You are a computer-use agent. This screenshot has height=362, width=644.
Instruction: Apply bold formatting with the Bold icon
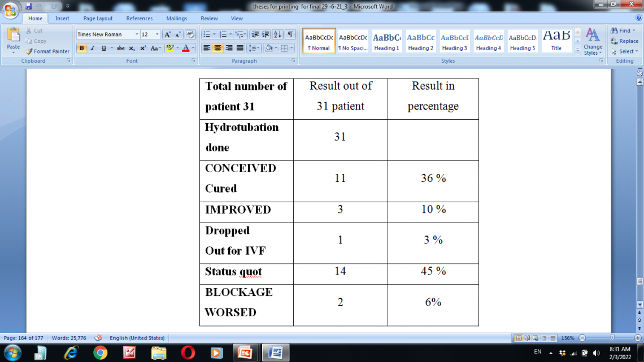pyautogui.click(x=82, y=48)
